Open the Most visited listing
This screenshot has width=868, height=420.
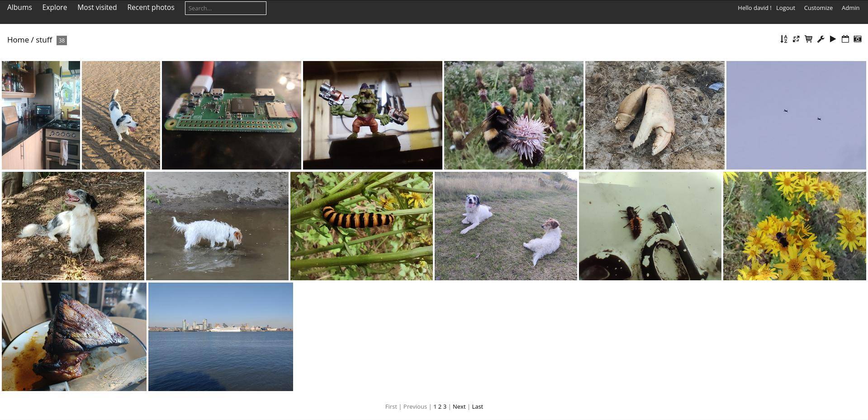click(97, 7)
